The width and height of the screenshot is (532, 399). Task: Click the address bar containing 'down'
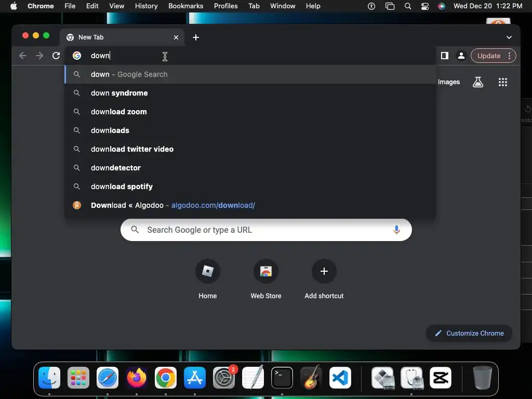click(x=250, y=56)
